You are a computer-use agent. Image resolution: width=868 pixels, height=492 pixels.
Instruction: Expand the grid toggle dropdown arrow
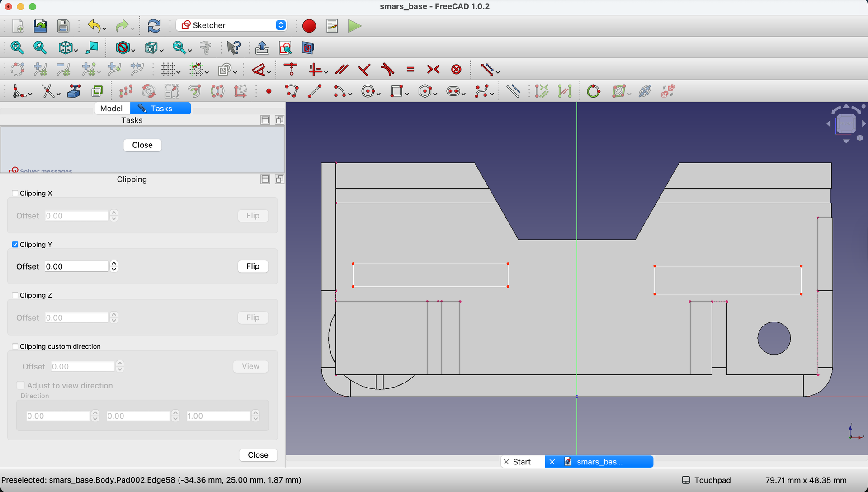pos(179,72)
